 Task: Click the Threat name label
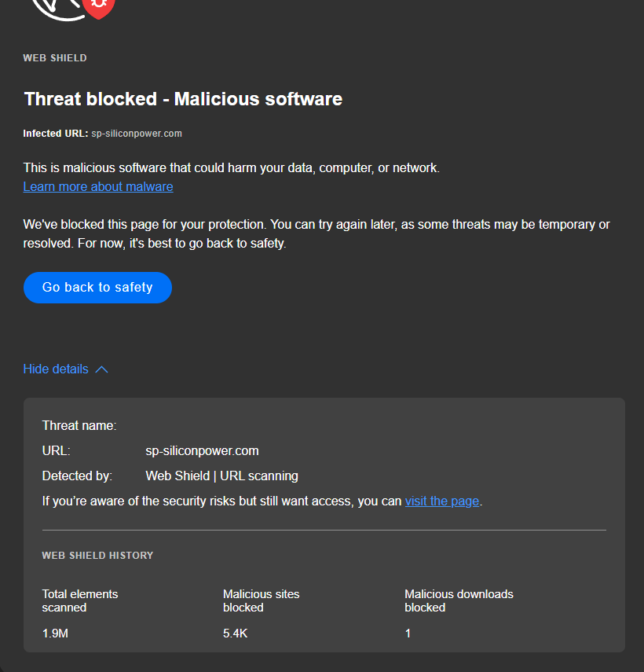(x=79, y=425)
